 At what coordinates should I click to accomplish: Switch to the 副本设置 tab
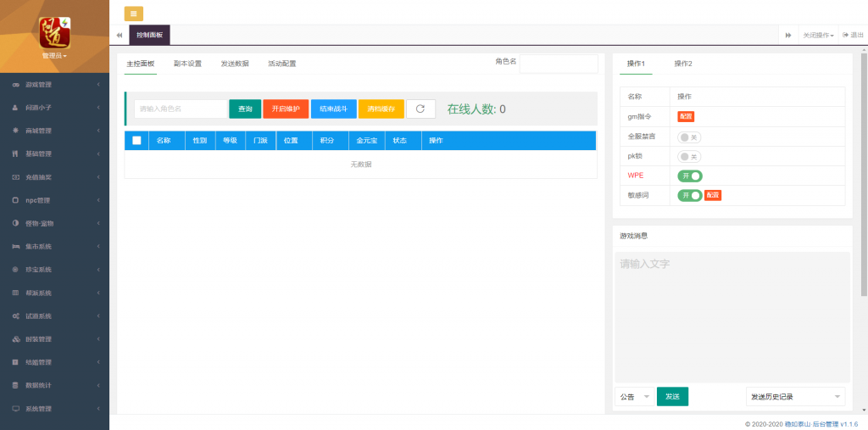pos(187,64)
